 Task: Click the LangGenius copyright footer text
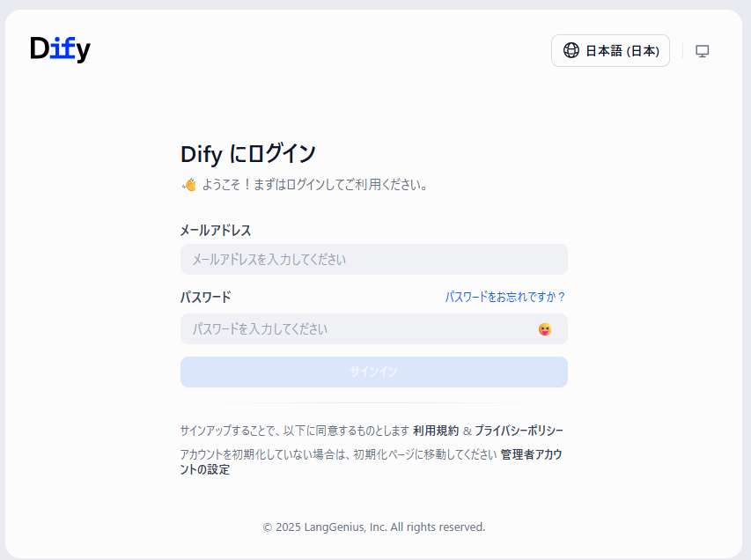(373, 527)
